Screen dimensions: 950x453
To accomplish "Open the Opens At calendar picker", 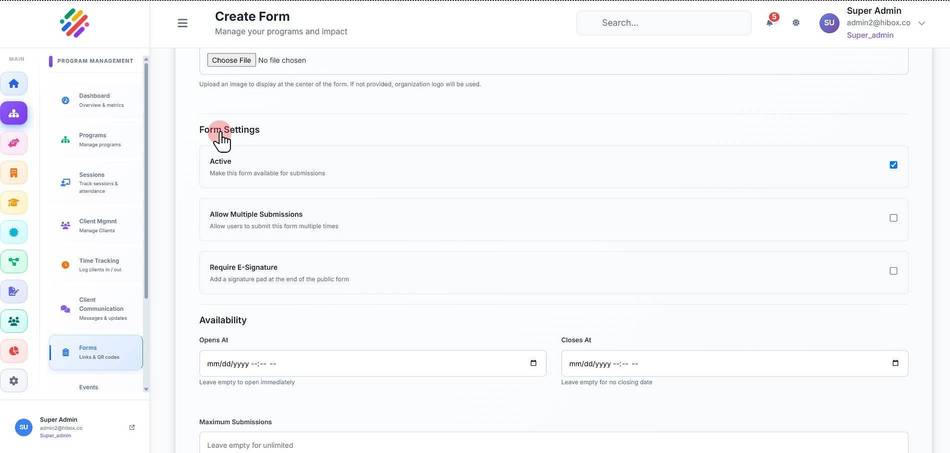I will [533, 363].
